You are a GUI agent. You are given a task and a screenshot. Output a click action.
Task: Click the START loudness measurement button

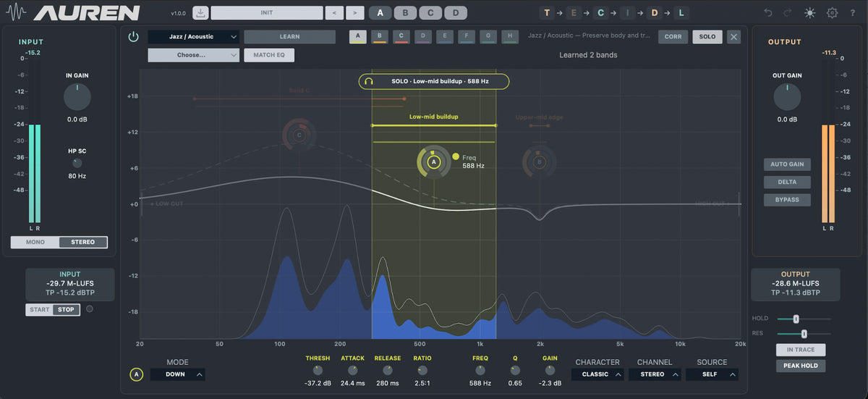[40, 309]
